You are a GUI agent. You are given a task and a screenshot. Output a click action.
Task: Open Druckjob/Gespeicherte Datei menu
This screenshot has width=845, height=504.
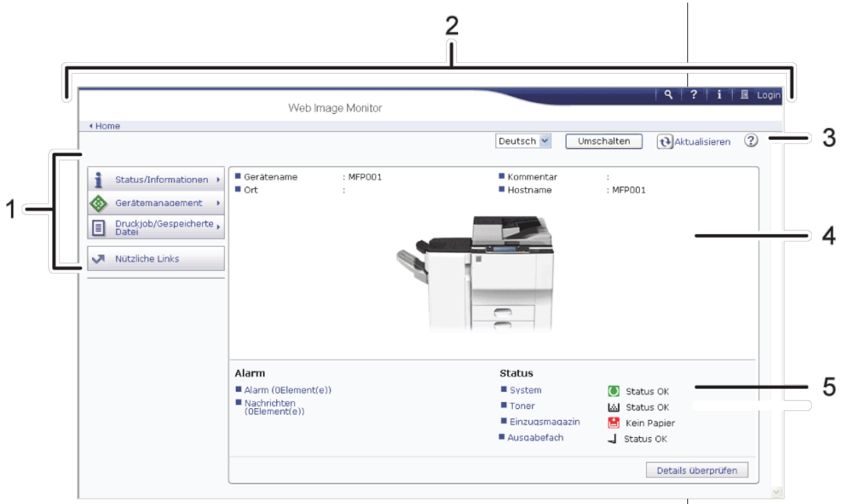pyautogui.click(x=156, y=227)
